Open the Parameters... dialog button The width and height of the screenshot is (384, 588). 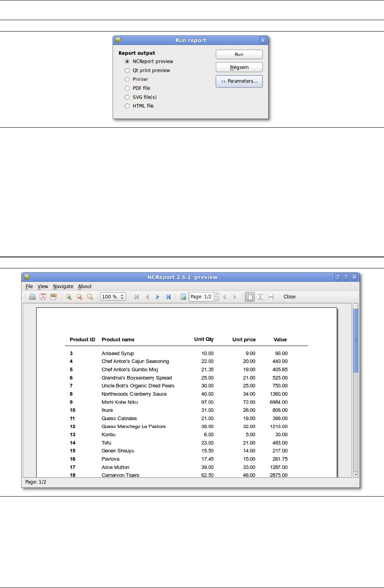(239, 81)
